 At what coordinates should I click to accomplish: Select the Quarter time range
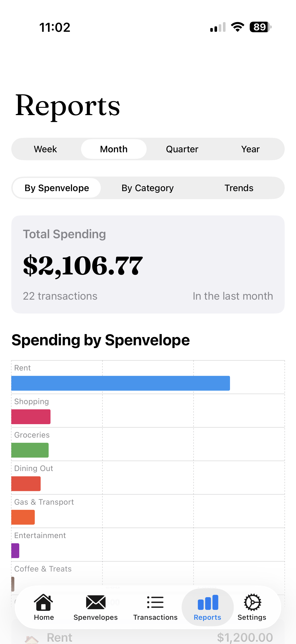182,149
